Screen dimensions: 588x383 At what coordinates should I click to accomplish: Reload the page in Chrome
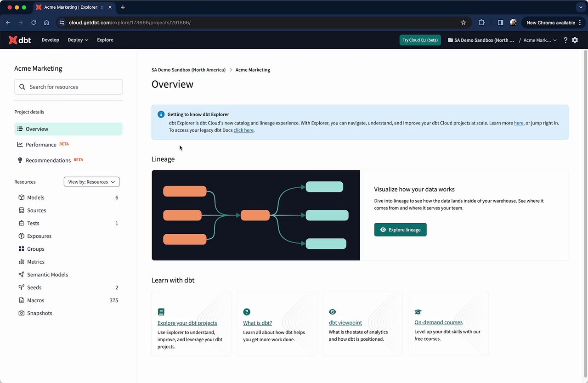[x=34, y=23]
